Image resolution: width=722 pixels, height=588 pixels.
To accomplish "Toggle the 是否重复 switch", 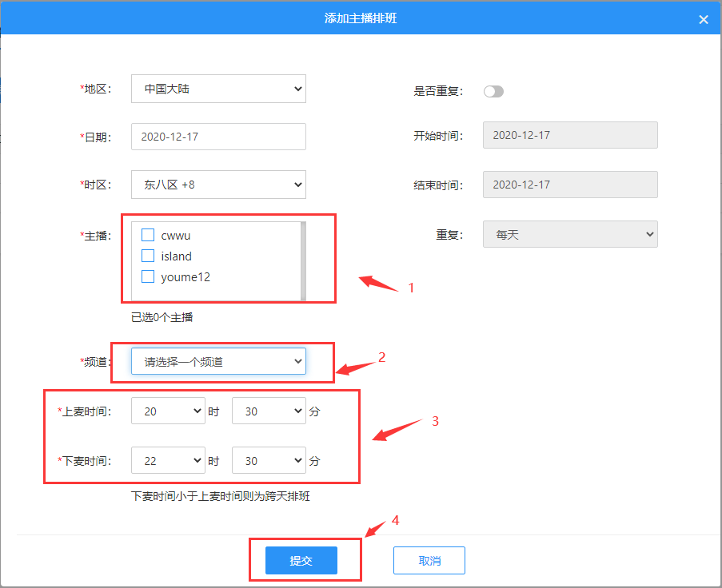I will pos(493,92).
